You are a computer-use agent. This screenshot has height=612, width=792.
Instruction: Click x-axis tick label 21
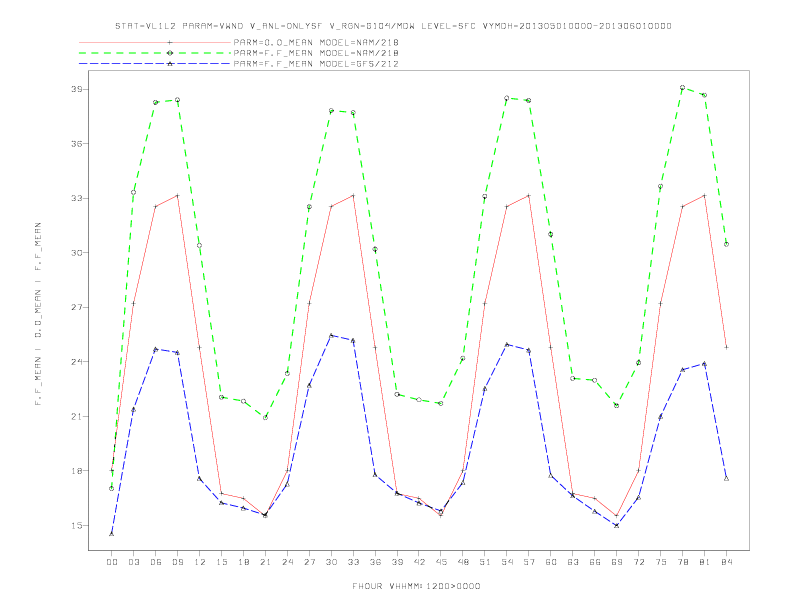pos(265,562)
